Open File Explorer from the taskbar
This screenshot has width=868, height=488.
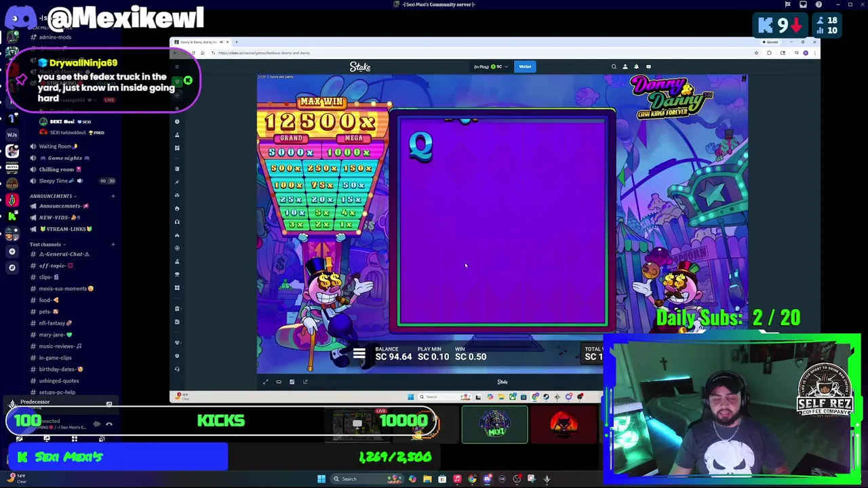tap(427, 479)
